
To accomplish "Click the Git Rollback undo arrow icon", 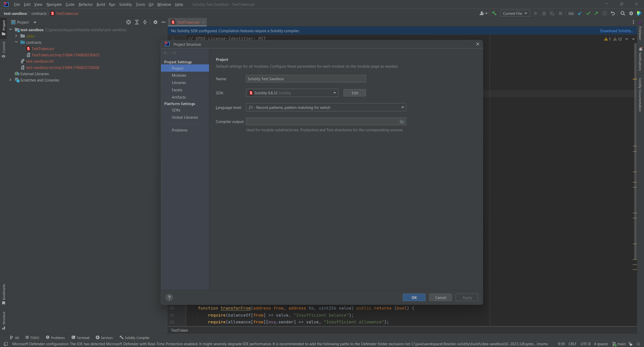I will pyautogui.click(x=613, y=13).
